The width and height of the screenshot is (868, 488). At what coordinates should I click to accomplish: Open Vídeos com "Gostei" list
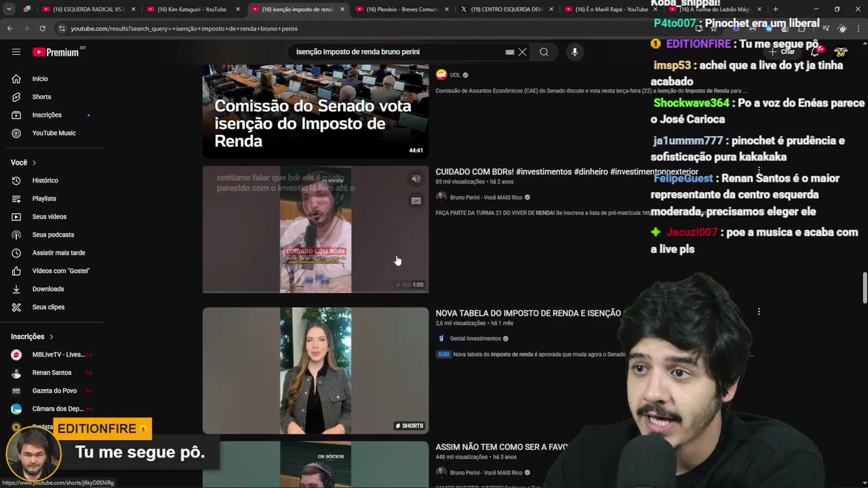pyautogui.click(x=60, y=271)
